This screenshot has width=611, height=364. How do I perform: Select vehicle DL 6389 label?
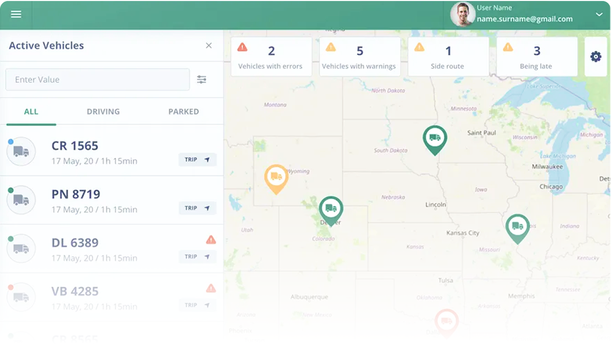click(75, 243)
